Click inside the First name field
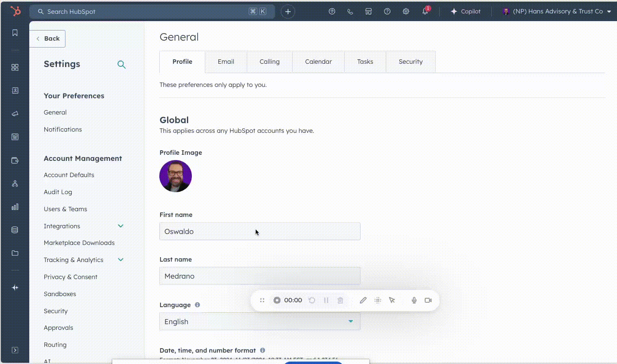The height and width of the screenshot is (364, 617). pos(260,231)
